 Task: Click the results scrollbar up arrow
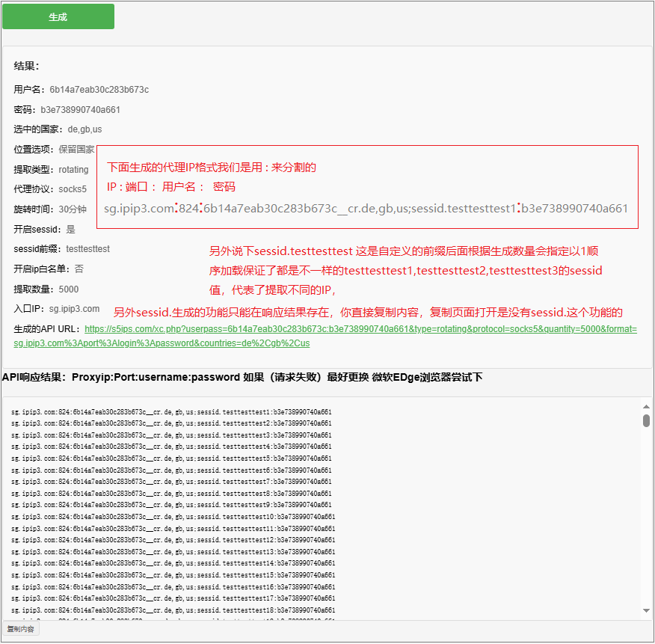click(x=646, y=406)
